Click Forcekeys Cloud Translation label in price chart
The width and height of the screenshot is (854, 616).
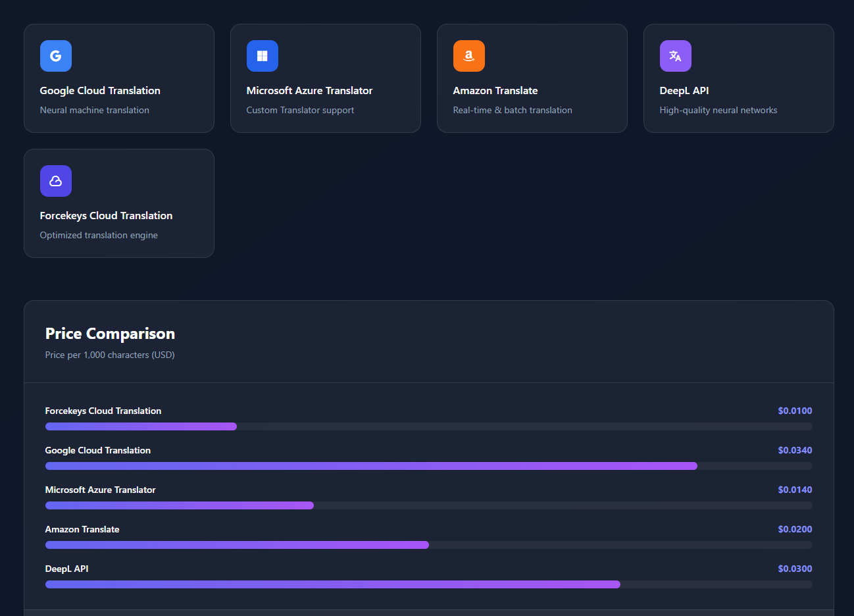click(x=103, y=411)
